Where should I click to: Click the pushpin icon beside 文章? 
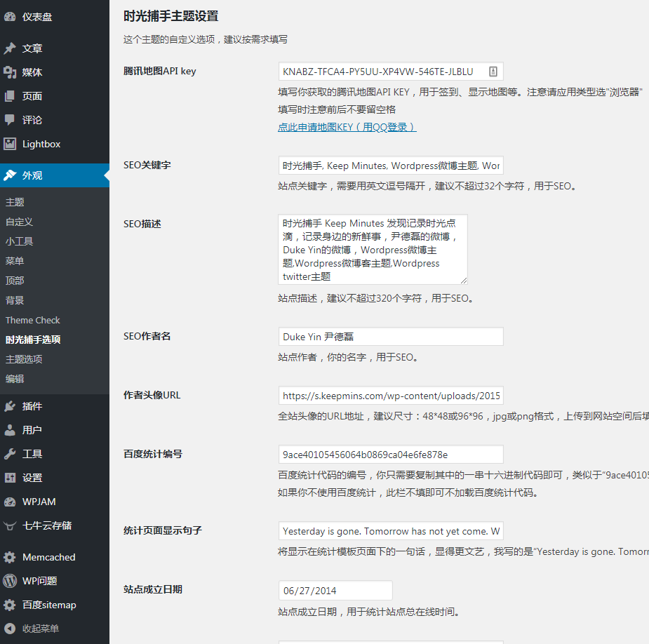click(10, 48)
